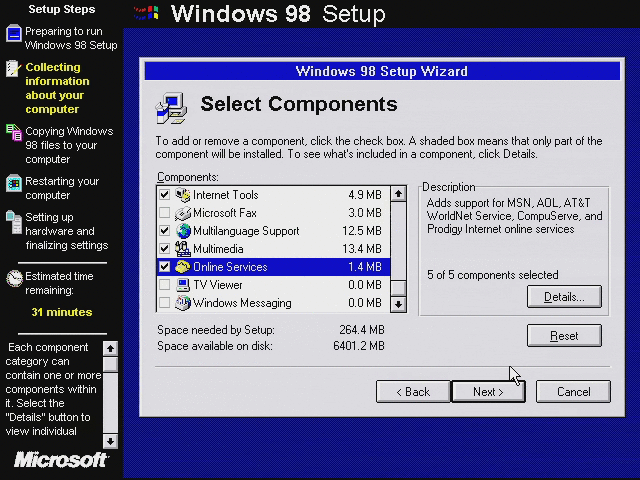Click the components list scroll up arrow

398,194
